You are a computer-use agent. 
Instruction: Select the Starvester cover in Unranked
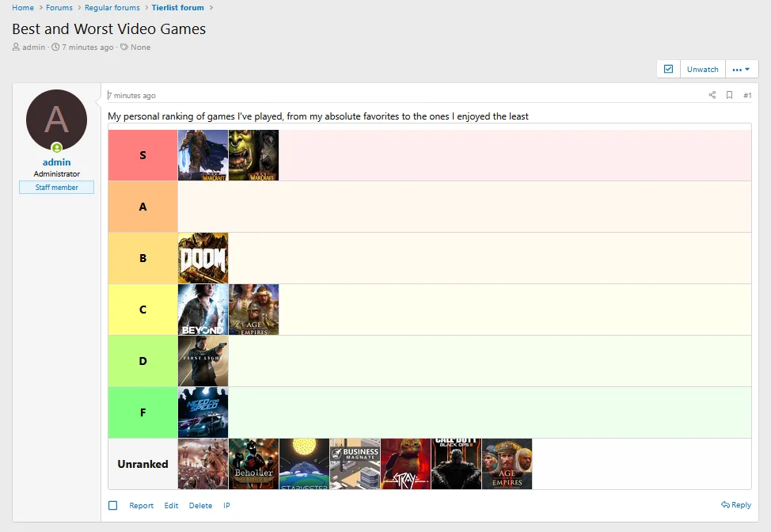pyautogui.click(x=305, y=464)
